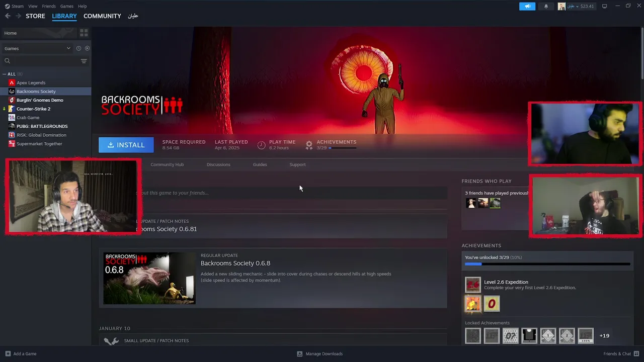Open the Discussions tab
Viewport: 644px width, 362px height.
(x=218, y=164)
